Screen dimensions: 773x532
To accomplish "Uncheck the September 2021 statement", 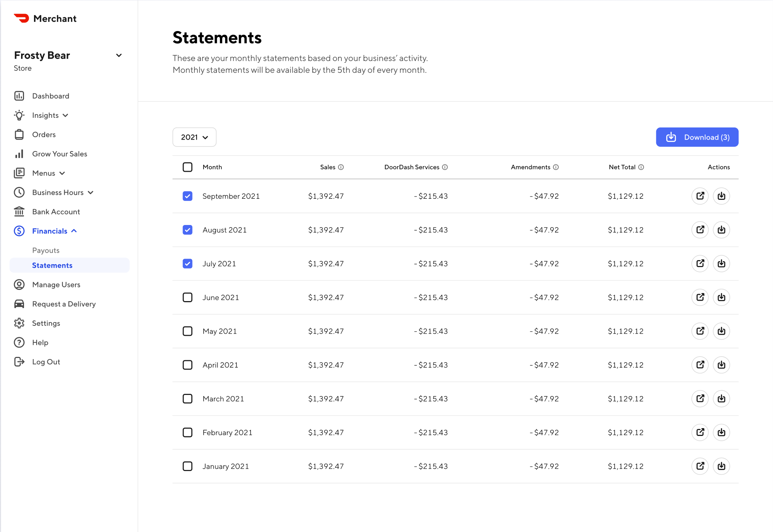I will (x=187, y=196).
